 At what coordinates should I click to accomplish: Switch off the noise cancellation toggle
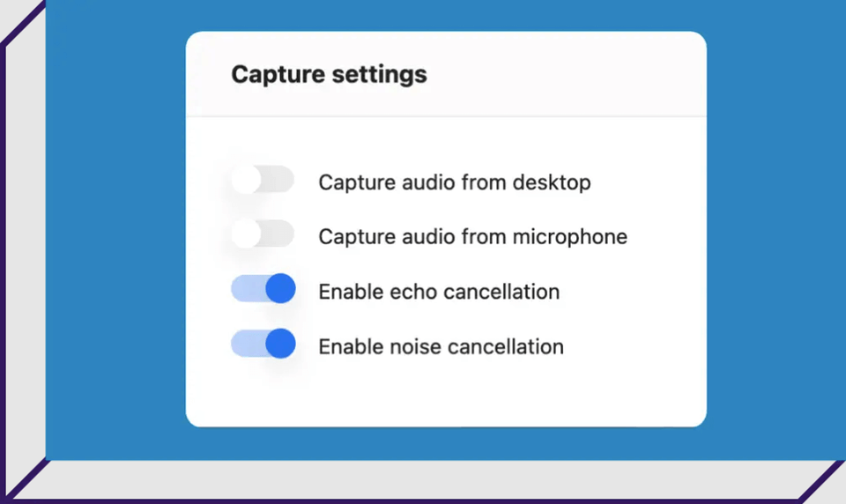click(263, 344)
